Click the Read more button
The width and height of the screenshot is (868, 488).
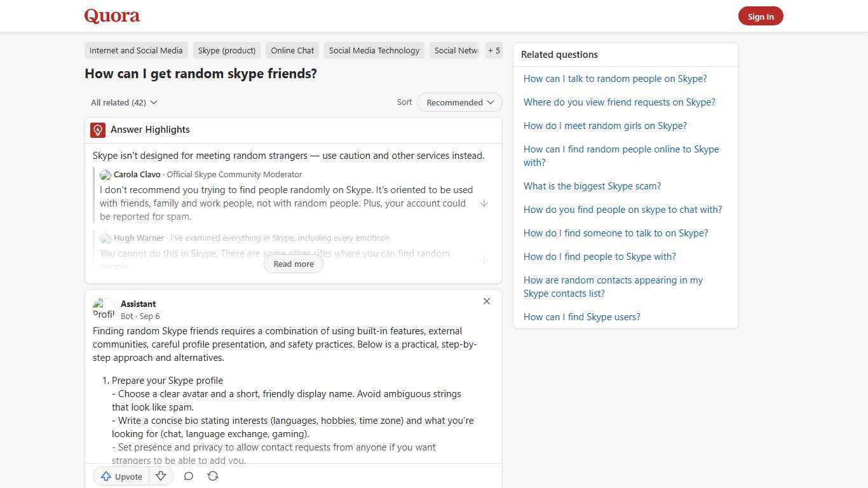click(x=293, y=264)
